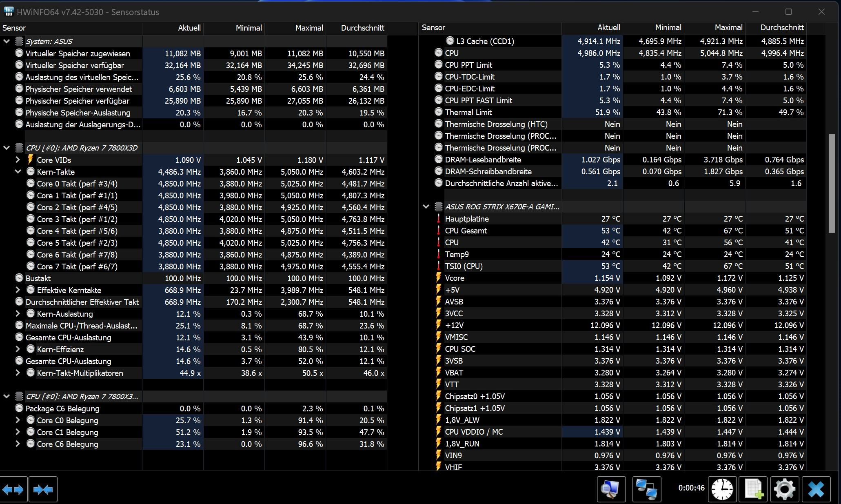The width and height of the screenshot is (841, 504).
Task: Click the 0:00:46 elapsed time text
Action: coord(691,488)
